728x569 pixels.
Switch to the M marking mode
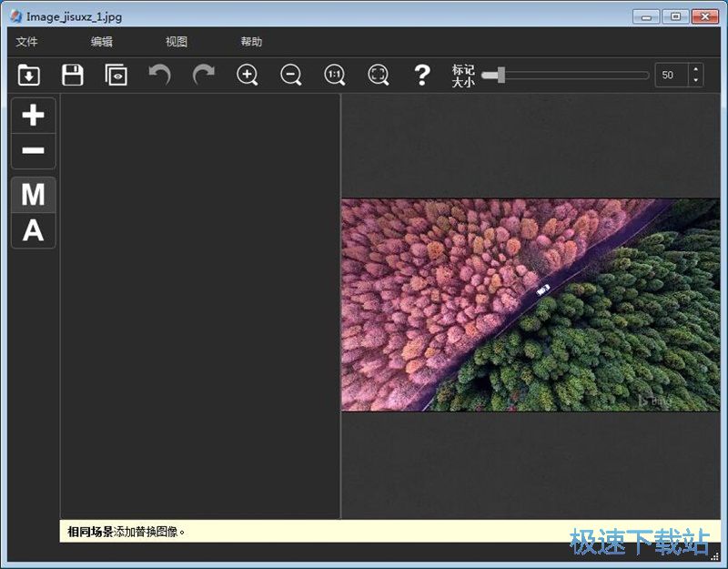pyautogui.click(x=33, y=196)
